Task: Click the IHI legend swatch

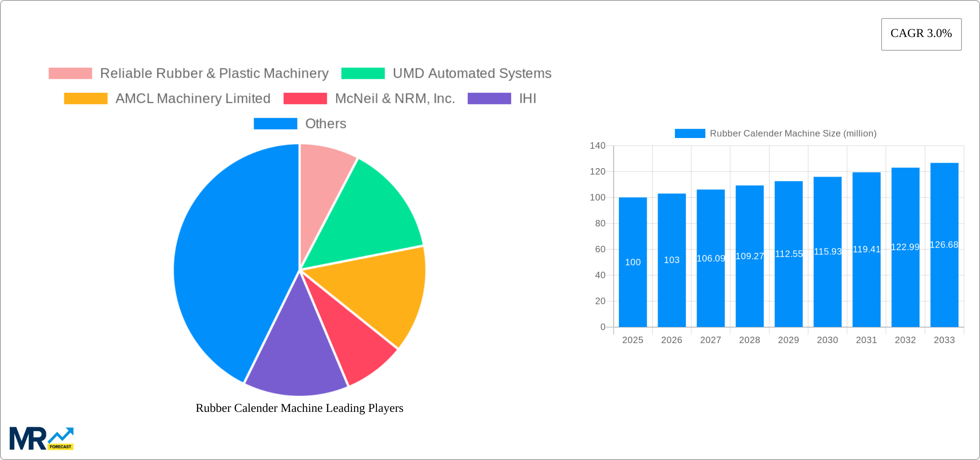Action: point(489,98)
